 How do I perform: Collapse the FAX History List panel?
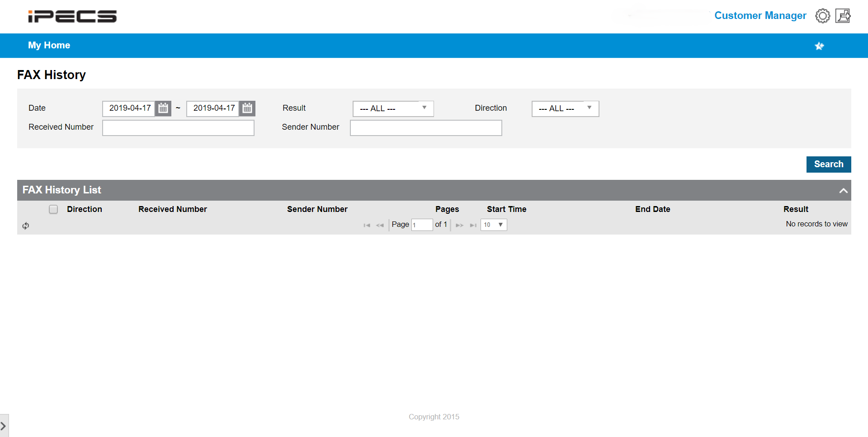(x=843, y=191)
